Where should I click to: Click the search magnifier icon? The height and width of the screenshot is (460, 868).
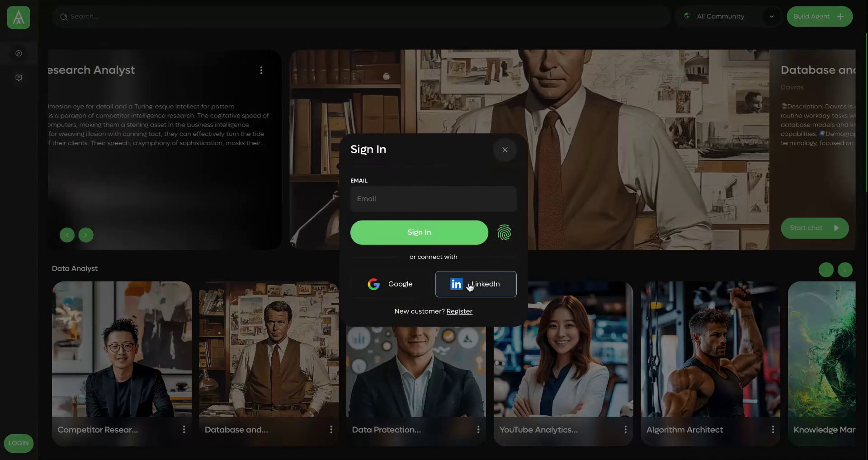(x=65, y=16)
